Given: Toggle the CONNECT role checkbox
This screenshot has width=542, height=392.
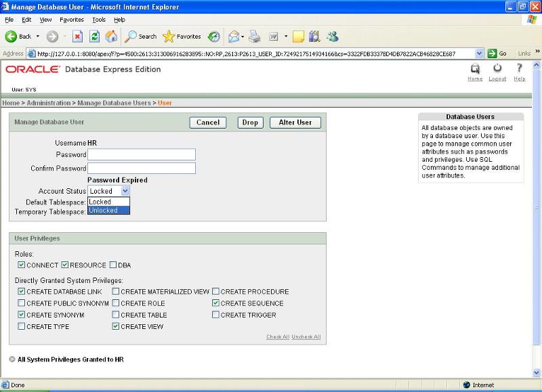Looking at the screenshot, I should pyautogui.click(x=22, y=265).
